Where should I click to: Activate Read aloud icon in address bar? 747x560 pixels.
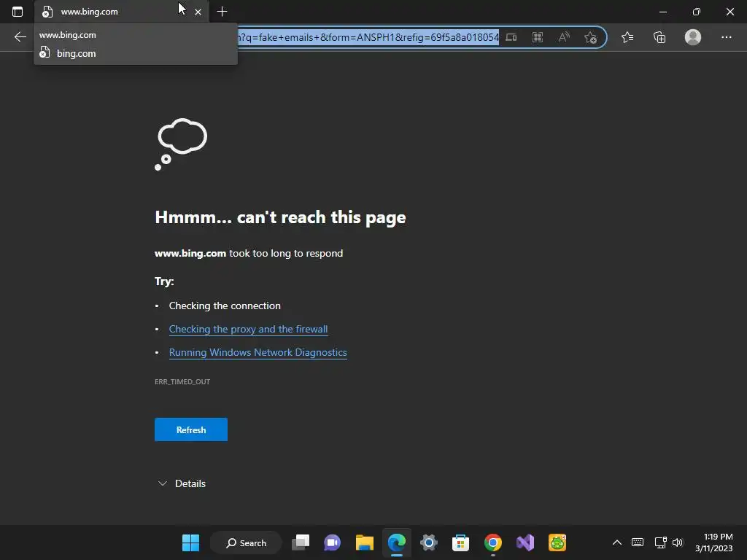point(564,37)
